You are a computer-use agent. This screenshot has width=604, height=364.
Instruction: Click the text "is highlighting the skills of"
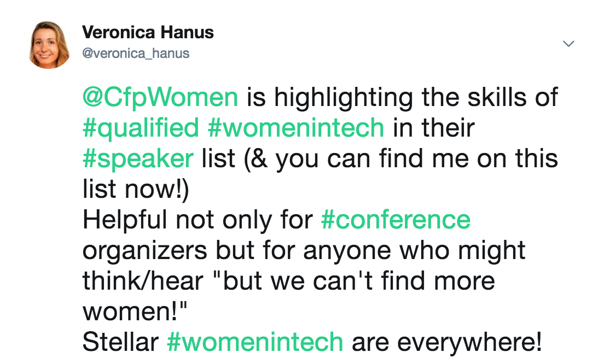(x=402, y=98)
